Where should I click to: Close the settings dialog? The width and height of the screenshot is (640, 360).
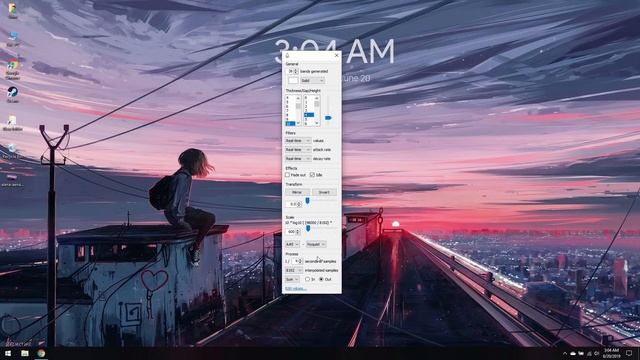[x=336, y=56]
